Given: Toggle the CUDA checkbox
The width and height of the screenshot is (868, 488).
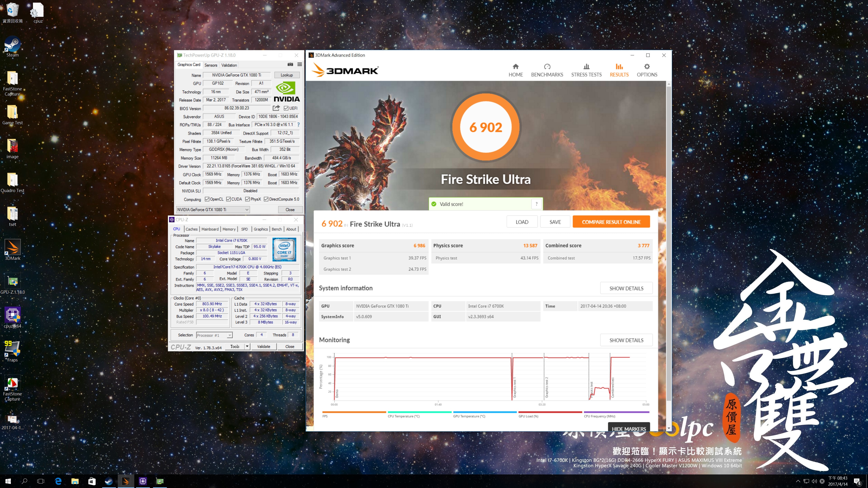Looking at the screenshot, I should click(x=229, y=199).
